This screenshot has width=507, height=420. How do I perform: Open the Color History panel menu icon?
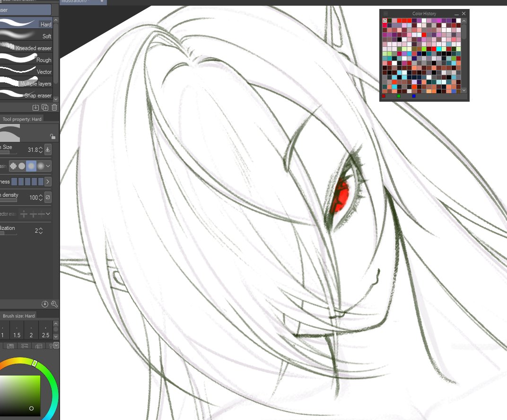pos(385,13)
